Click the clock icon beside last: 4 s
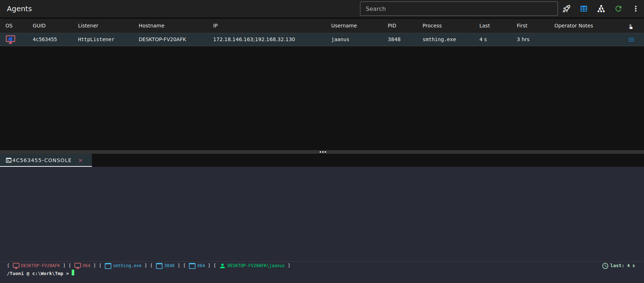 [x=605, y=266]
